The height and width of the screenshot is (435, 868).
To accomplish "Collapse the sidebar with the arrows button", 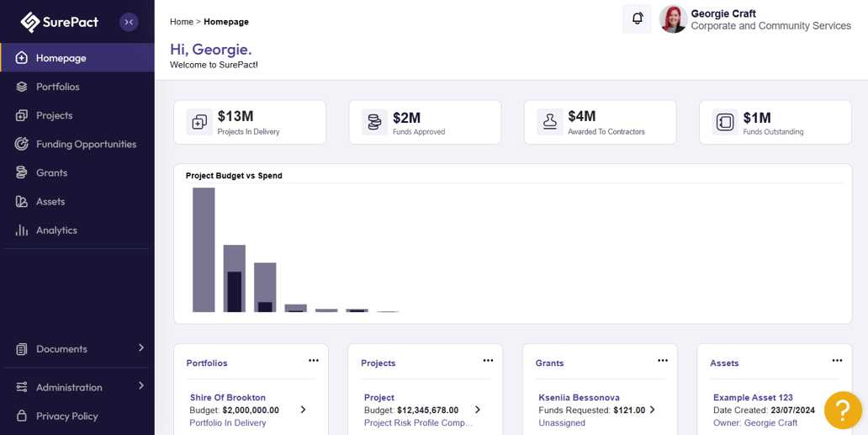I will tap(129, 22).
